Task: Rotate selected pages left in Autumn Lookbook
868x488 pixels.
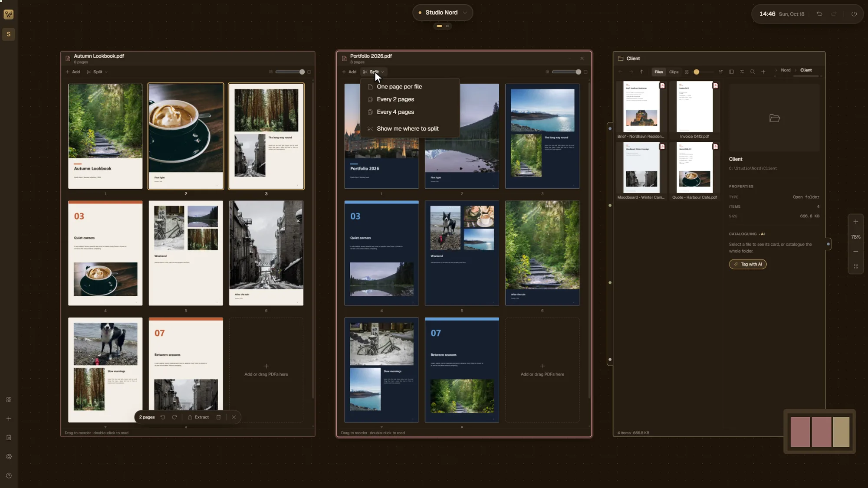Action: (x=163, y=417)
